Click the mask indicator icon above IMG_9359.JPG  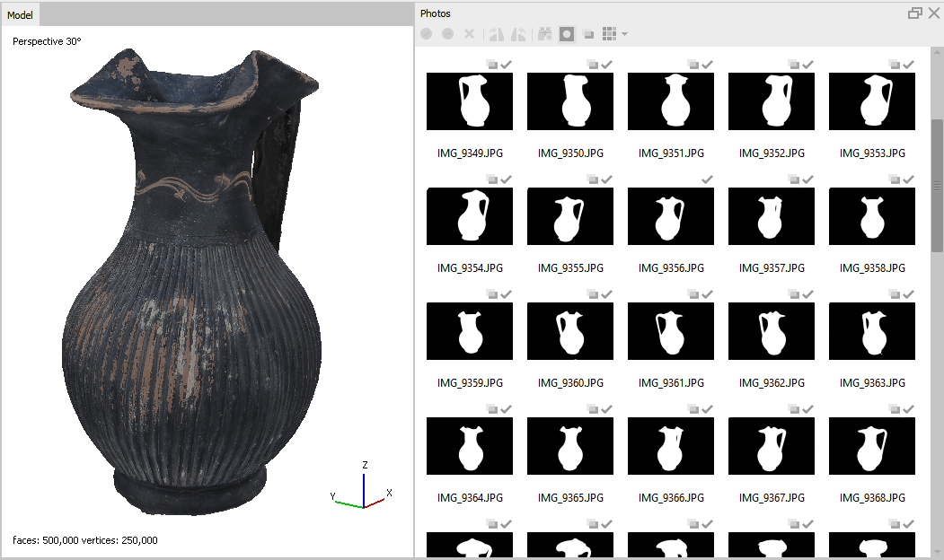(x=492, y=294)
